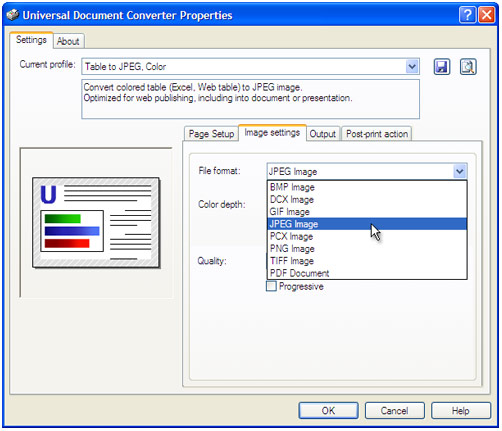Expand the Current profile dropdown arrow

click(412, 67)
